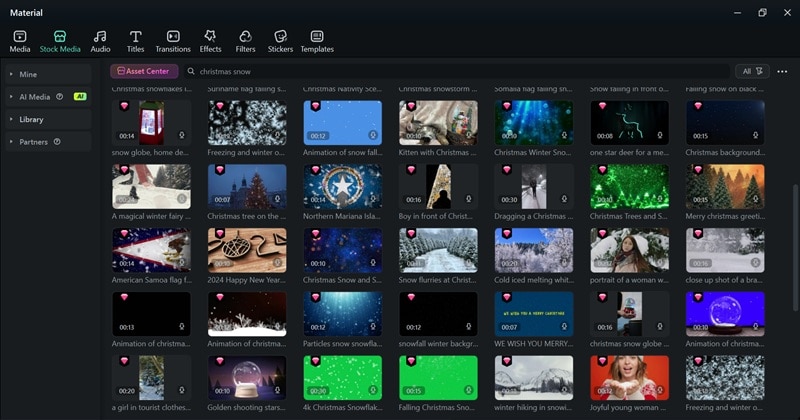This screenshot has width=800, height=420.
Task: Click the Partners help icon
Action: coord(57,142)
